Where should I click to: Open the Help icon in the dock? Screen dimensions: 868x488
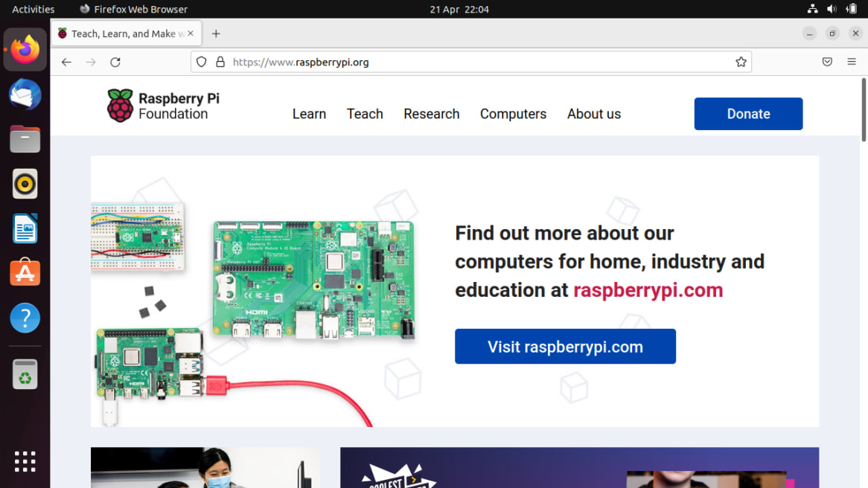pos(25,318)
